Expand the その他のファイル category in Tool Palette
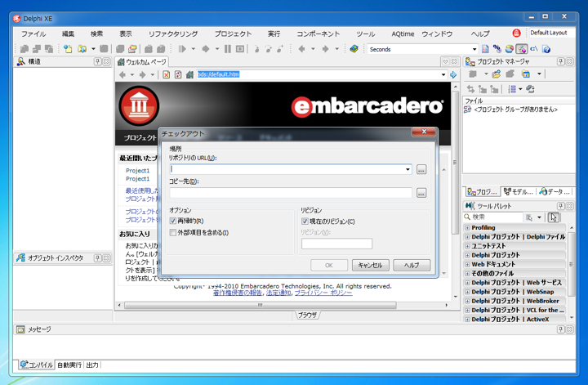Viewport: 588px width, 385px height. tap(467, 274)
